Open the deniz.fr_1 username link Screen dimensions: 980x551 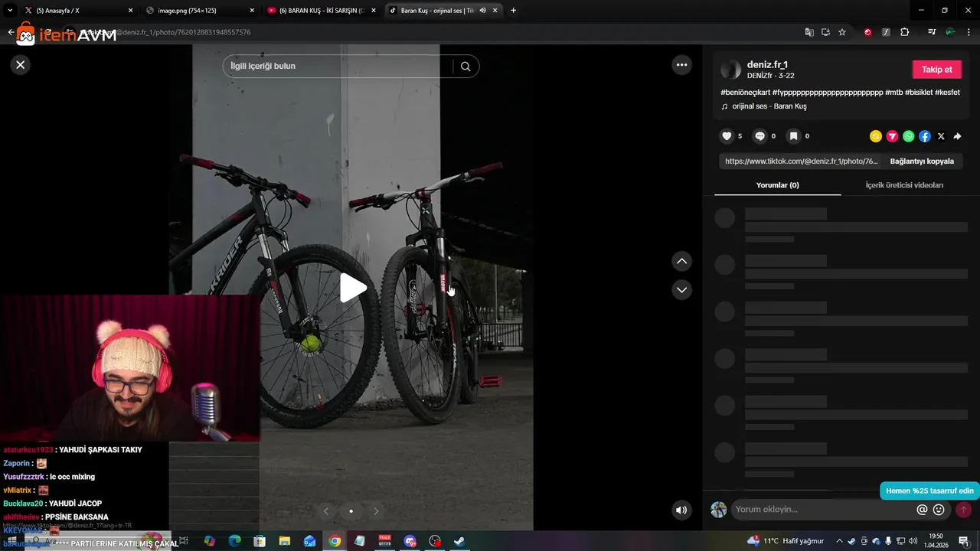(767, 65)
